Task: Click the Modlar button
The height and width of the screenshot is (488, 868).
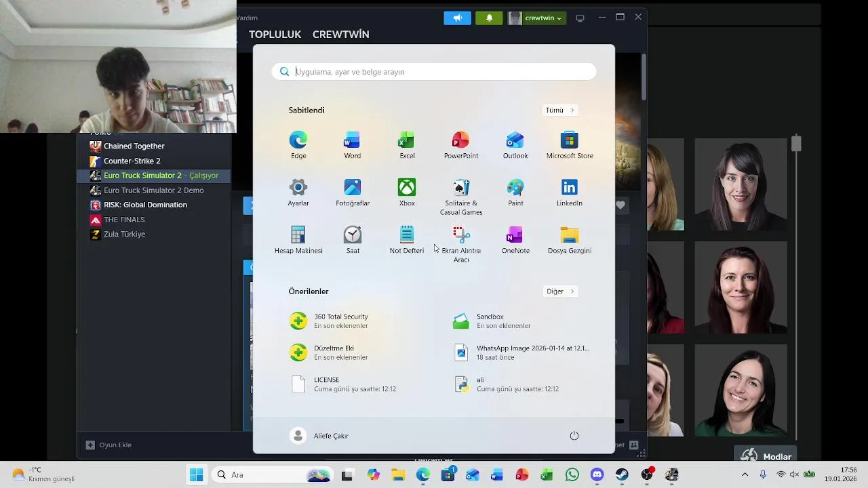Action: point(766,456)
